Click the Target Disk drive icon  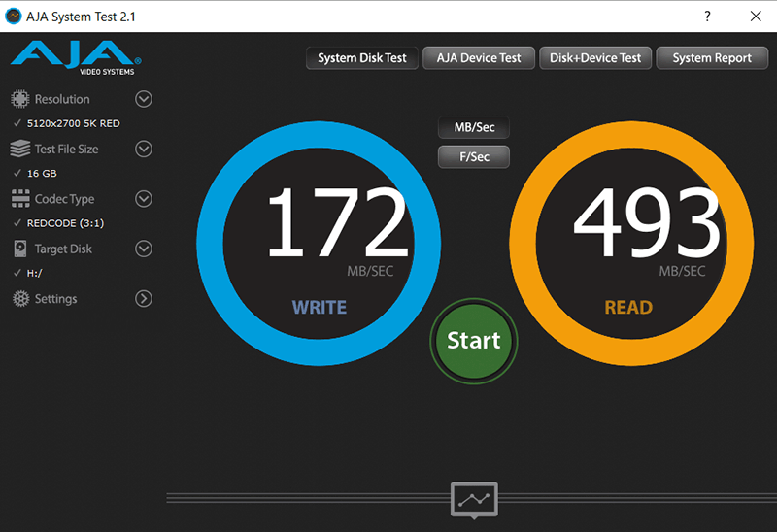coord(20,249)
